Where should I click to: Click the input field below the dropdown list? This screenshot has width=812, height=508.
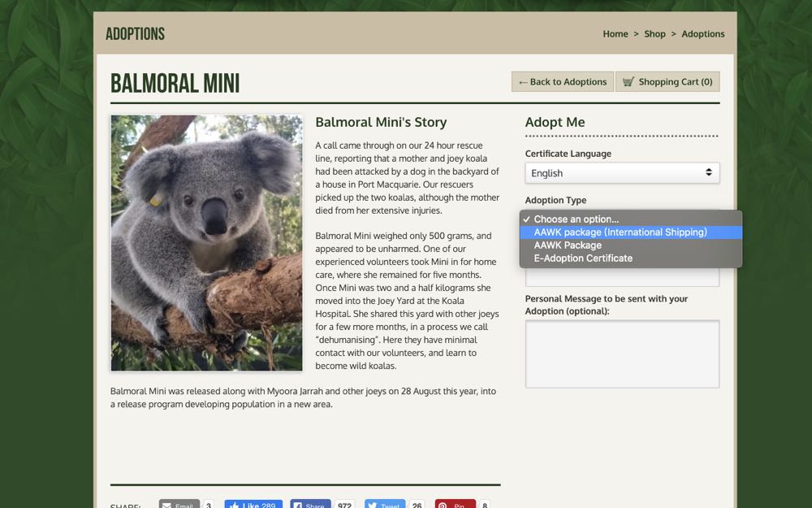(622, 278)
